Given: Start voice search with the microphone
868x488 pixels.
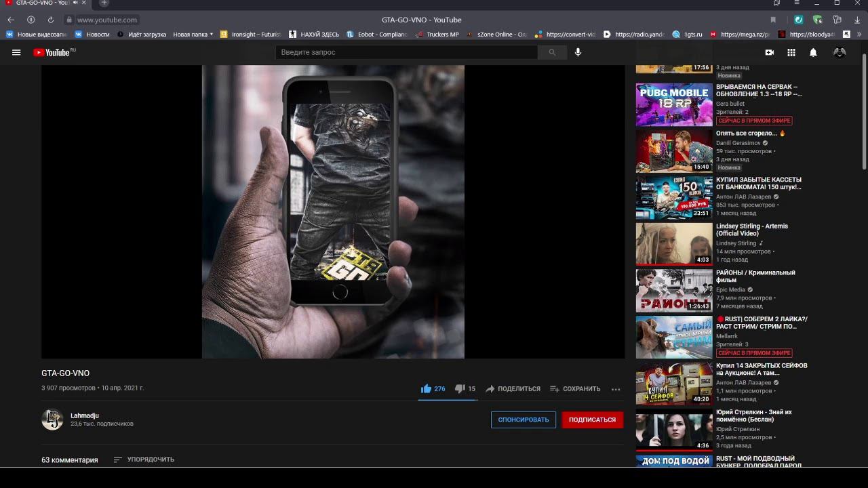Looking at the screenshot, I should pos(578,52).
